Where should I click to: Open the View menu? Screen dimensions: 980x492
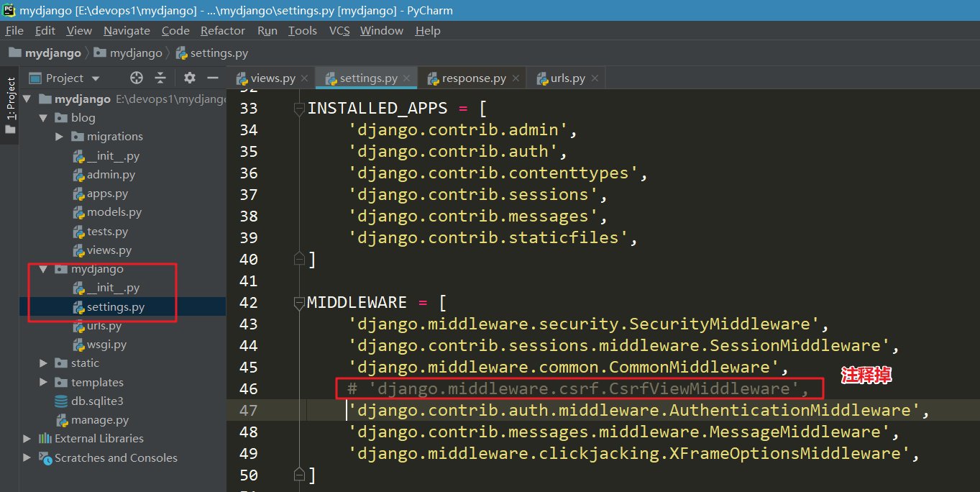(79, 30)
